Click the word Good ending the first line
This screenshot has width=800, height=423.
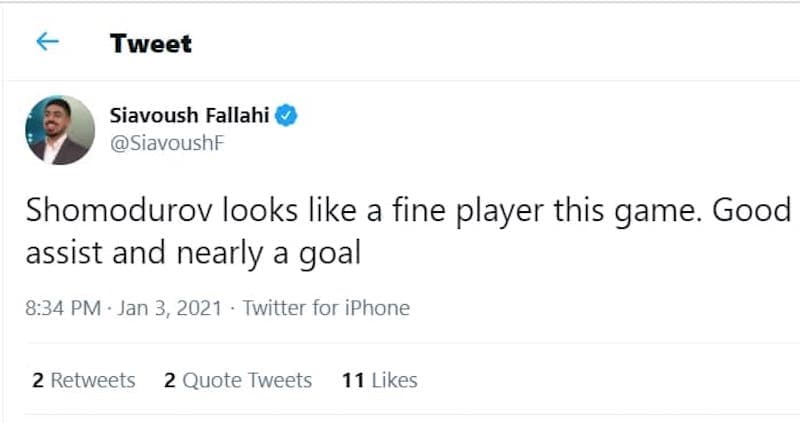point(752,210)
